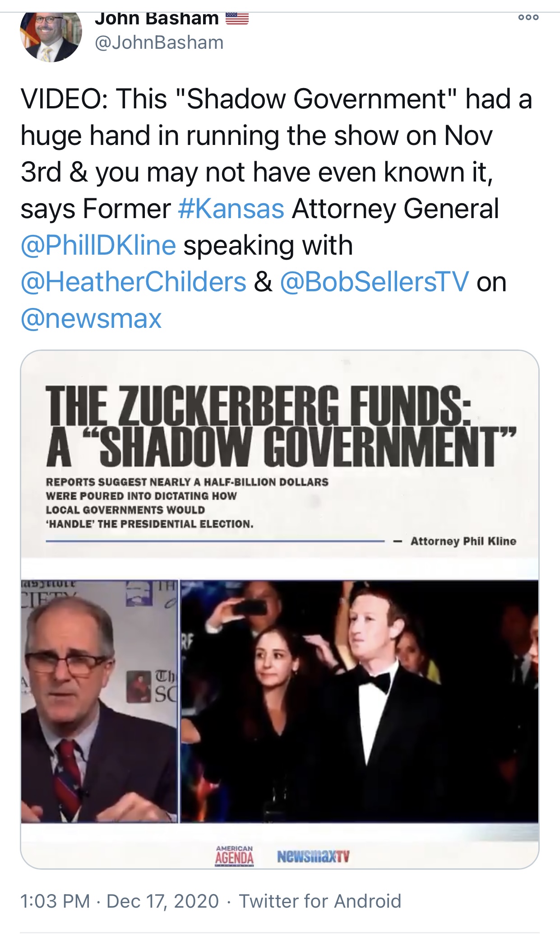Open the Twitter for Android source label
560x937 pixels.
320,901
